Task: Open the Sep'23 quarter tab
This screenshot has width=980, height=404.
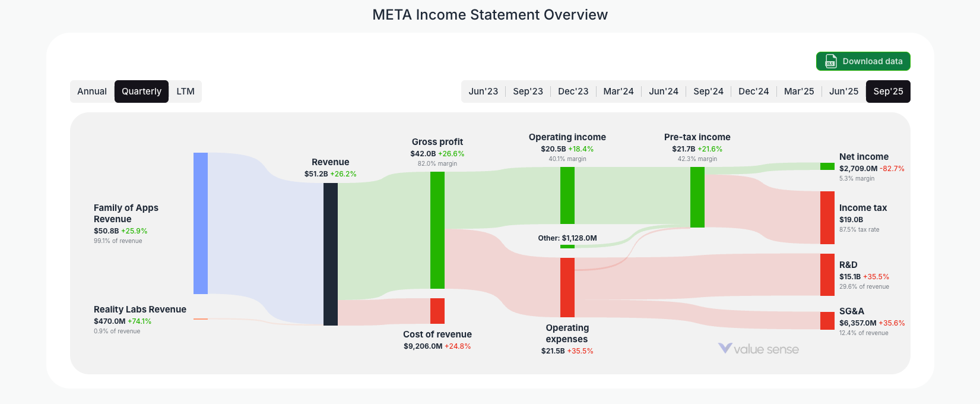Action: (528, 91)
